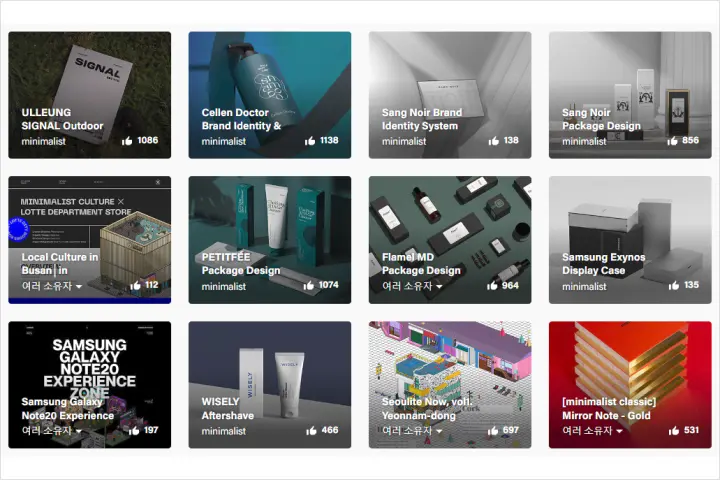Open Sang Noir Package Design title link
720x480 pixels.
pyautogui.click(x=601, y=119)
